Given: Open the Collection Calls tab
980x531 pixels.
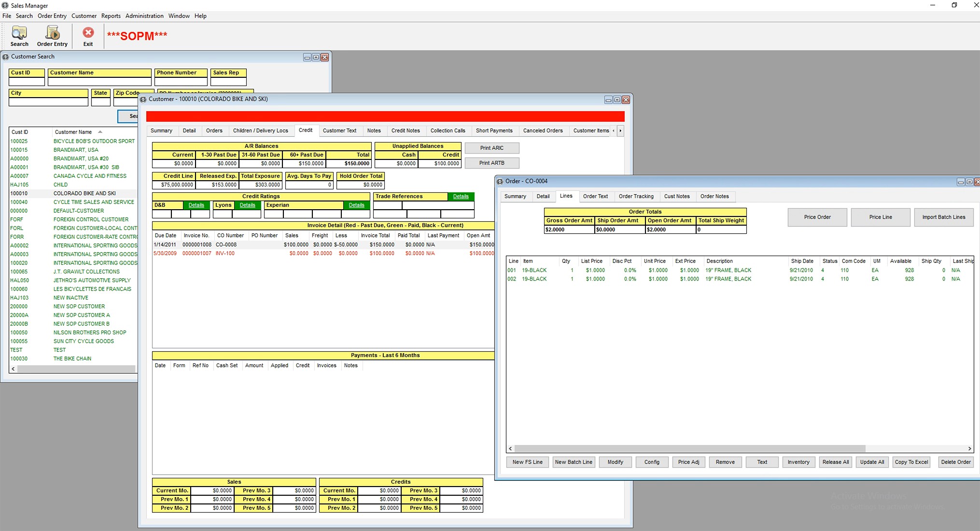Looking at the screenshot, I should (x=448, y=131).
